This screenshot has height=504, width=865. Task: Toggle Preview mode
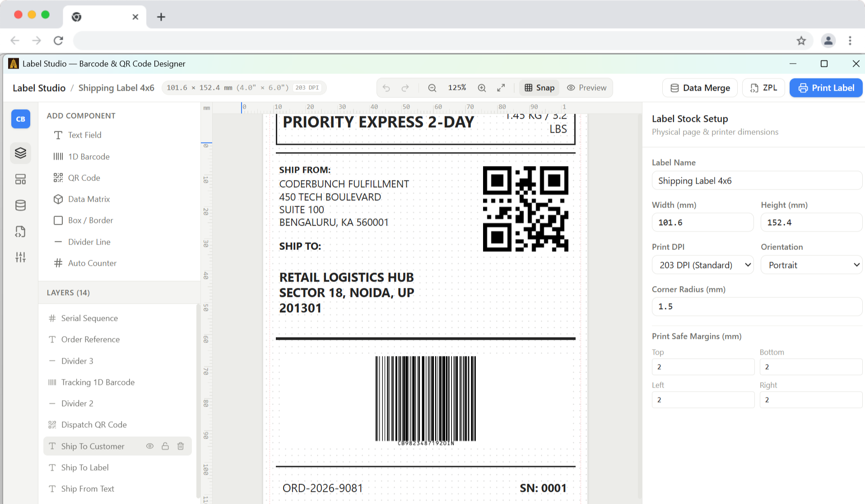coord(586,88)
